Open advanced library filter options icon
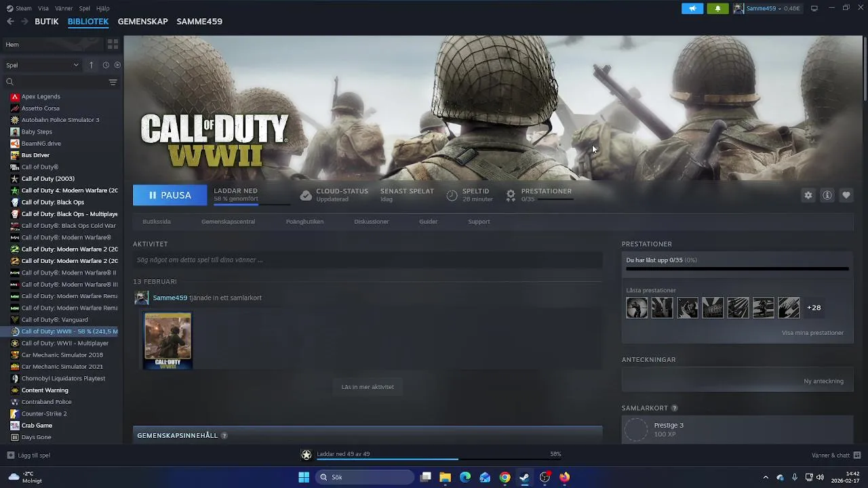 coord(113,82)
